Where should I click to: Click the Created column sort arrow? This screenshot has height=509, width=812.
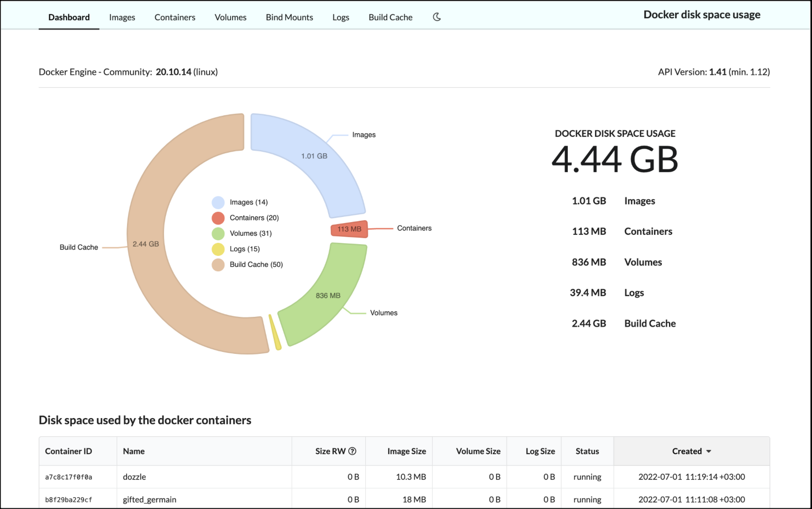click(x=708, y=451)
